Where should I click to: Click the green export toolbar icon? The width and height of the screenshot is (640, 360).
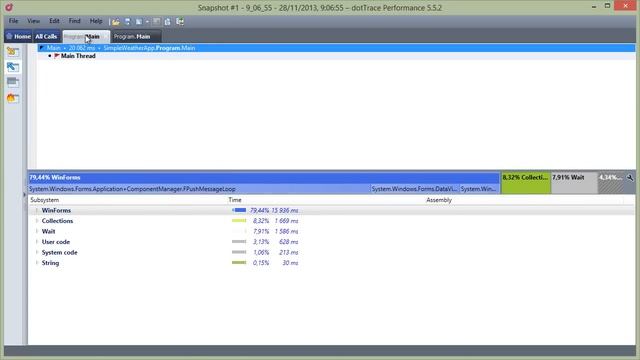[x=180, y=22]
